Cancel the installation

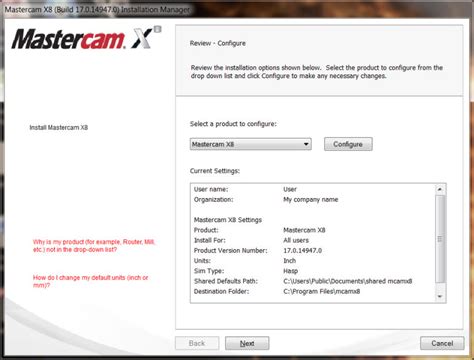(x=442, y=343)
